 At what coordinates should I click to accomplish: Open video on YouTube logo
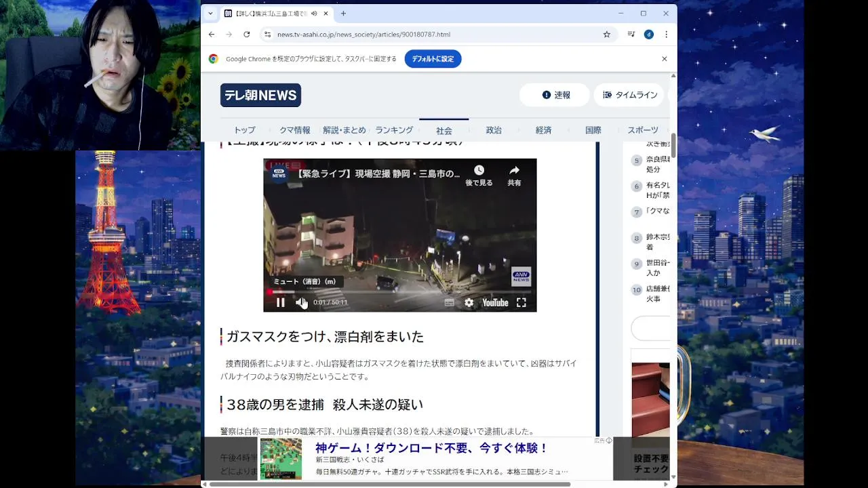click(495, 303)
